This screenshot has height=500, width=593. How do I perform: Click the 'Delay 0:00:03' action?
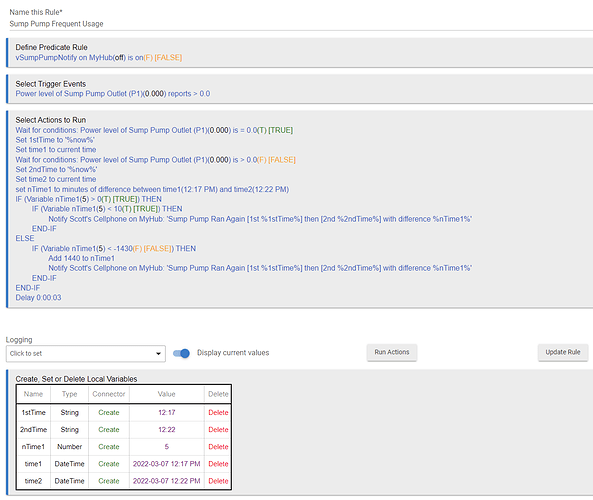point(38,298)
